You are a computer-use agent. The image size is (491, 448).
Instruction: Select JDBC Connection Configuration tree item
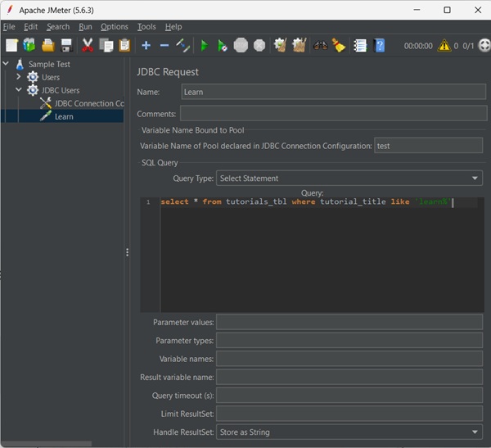click(x=88, y=103)
